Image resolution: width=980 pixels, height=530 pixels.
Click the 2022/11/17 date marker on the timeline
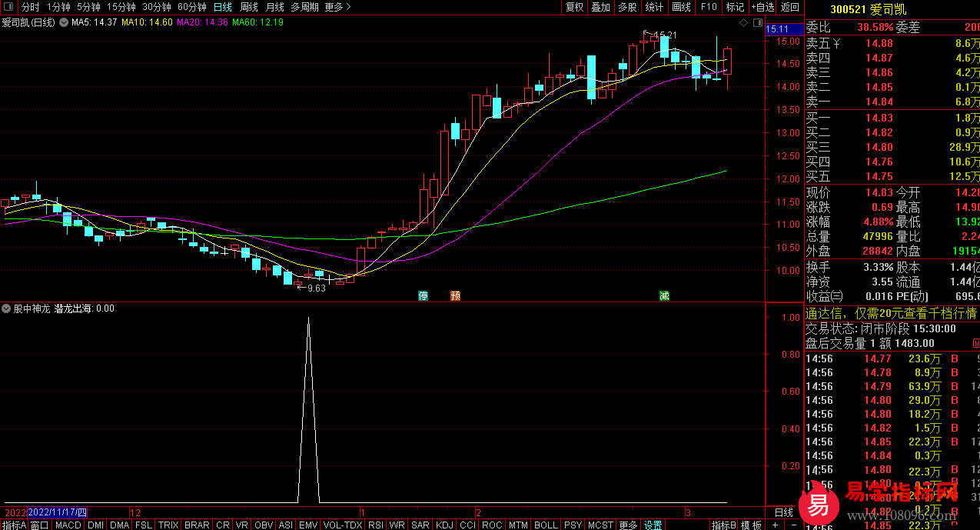(58, 512)
